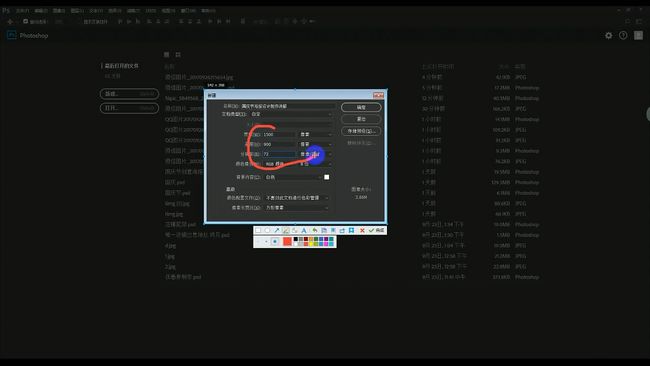Select the rectangle shape in screenshot toolbar

[258, 230]
